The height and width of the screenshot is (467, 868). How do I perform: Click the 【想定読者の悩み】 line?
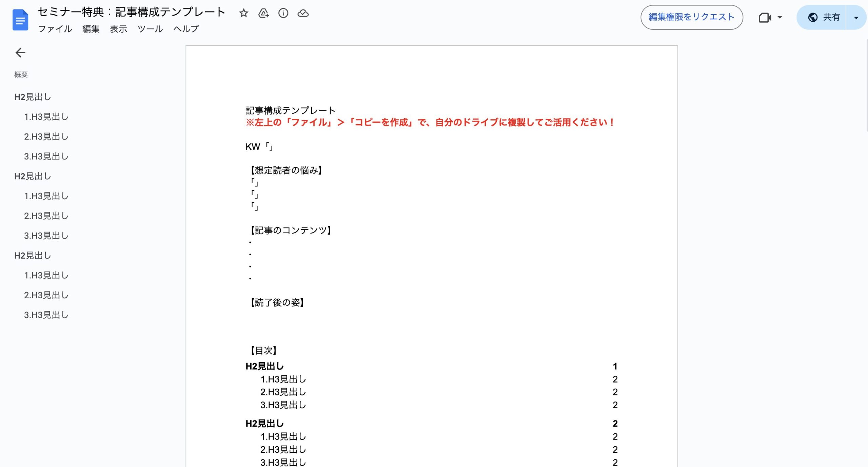point(286,170)
